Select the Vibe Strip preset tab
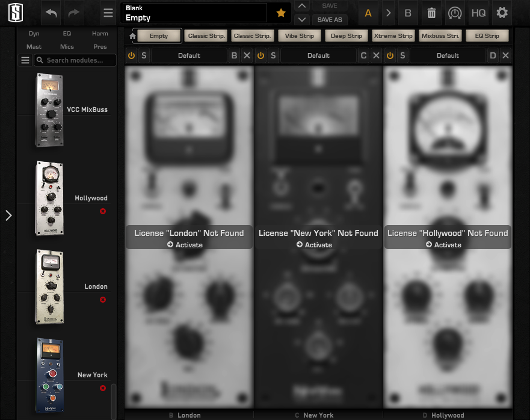Image resolution: width=530 pixels, height=420 pixels. (300, 36)
